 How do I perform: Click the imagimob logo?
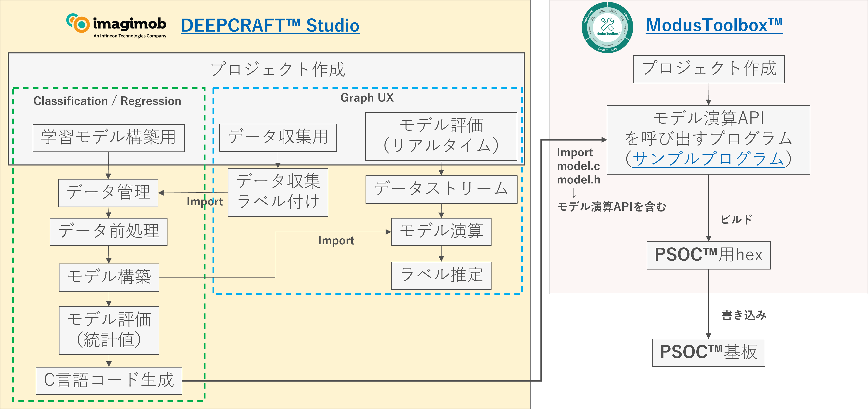pyautogui.click(x=116, y=26)
